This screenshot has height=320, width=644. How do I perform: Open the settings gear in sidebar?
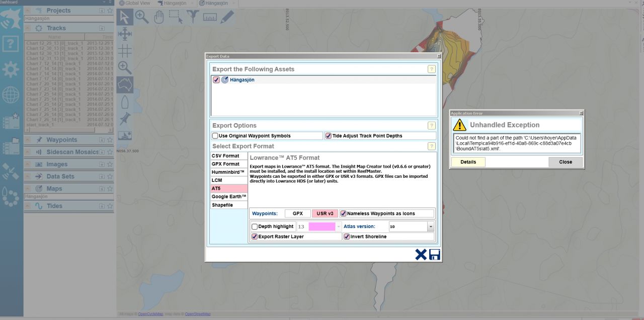[x=11, y=69]
